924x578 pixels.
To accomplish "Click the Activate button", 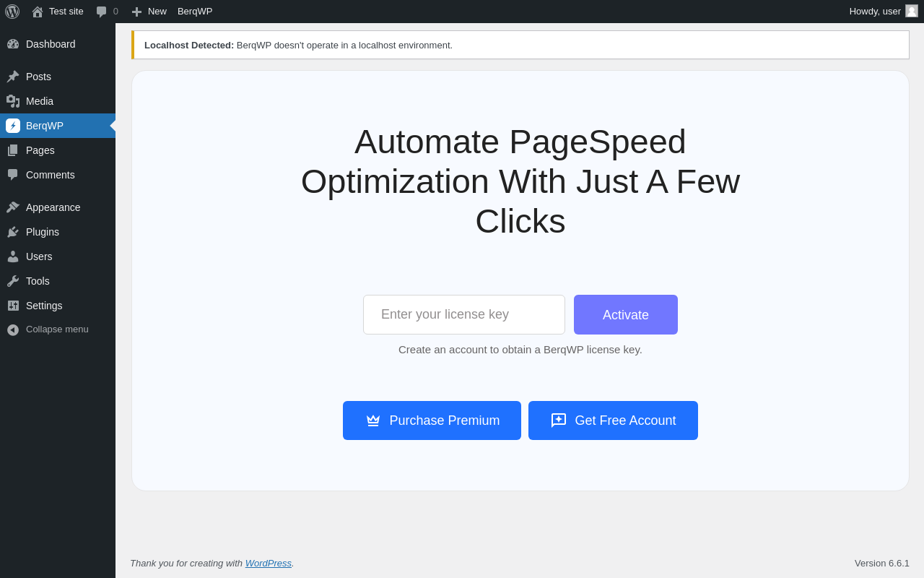I will [626, 315].
